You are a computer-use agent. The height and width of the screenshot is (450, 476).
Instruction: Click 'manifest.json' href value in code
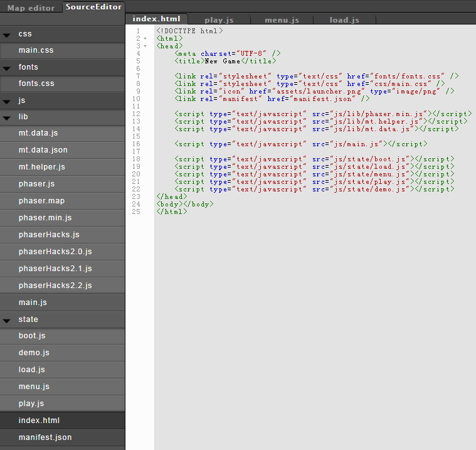[323, 99]
